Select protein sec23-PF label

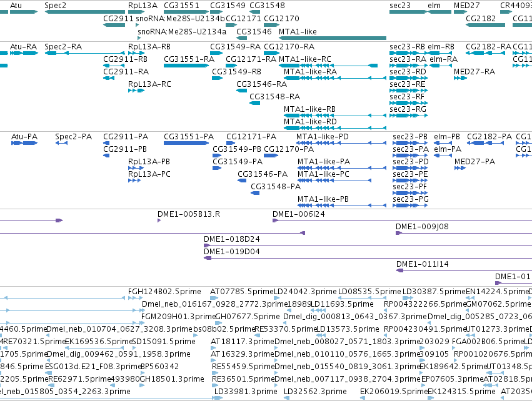410,186
